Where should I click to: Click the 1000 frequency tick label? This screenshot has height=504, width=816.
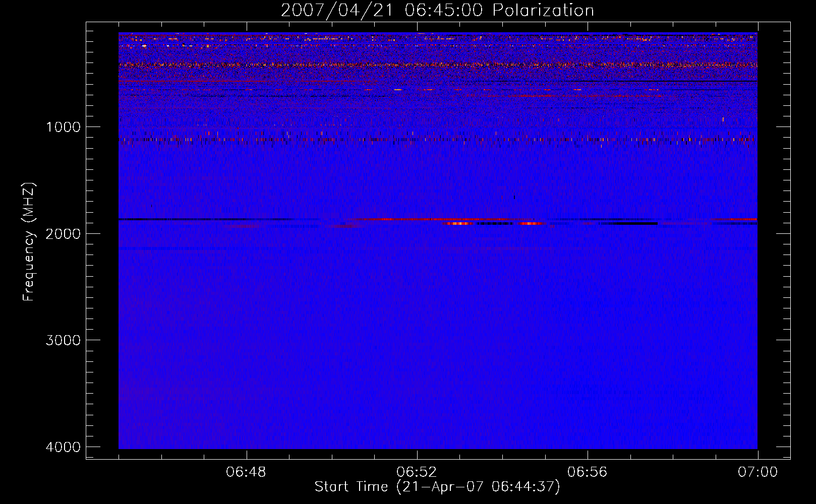pyautogui.click(x=63, y=127)
